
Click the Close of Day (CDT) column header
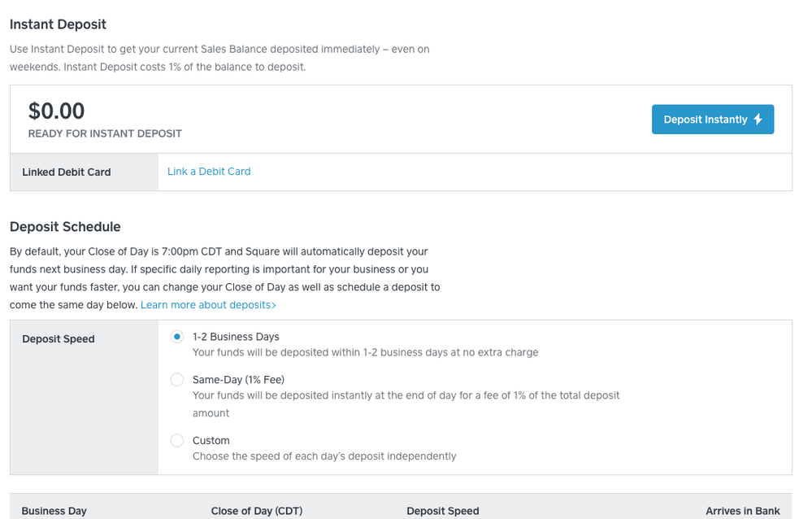click(x=256, y=511)
